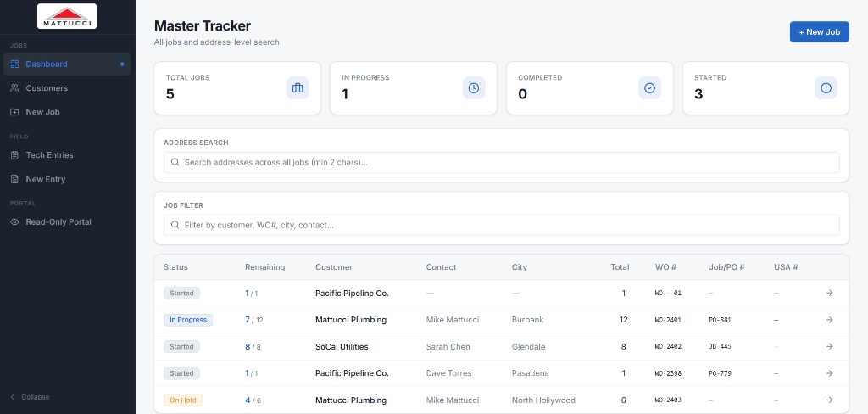Click the City column header

tap(520, 267)
